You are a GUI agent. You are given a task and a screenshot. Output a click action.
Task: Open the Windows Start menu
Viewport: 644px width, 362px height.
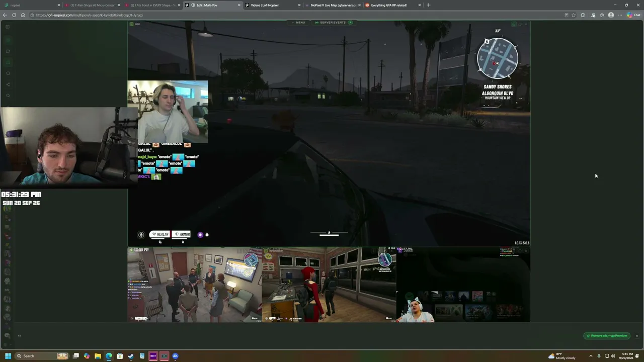pyautogui.click(x=8, y=356)
